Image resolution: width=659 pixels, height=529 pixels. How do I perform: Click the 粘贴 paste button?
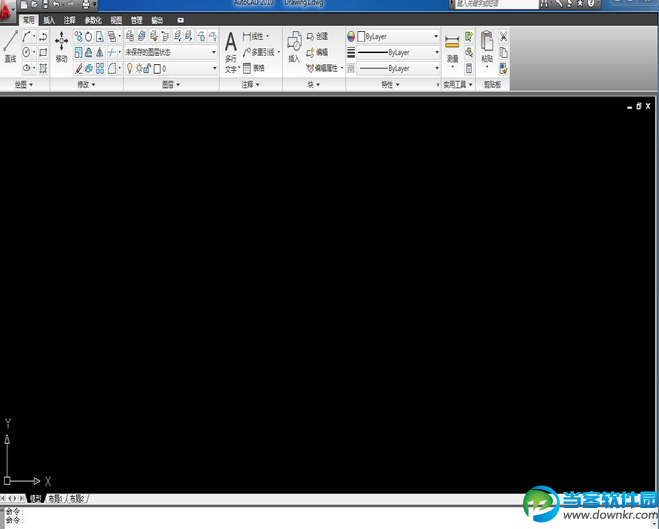coord(487,49)
